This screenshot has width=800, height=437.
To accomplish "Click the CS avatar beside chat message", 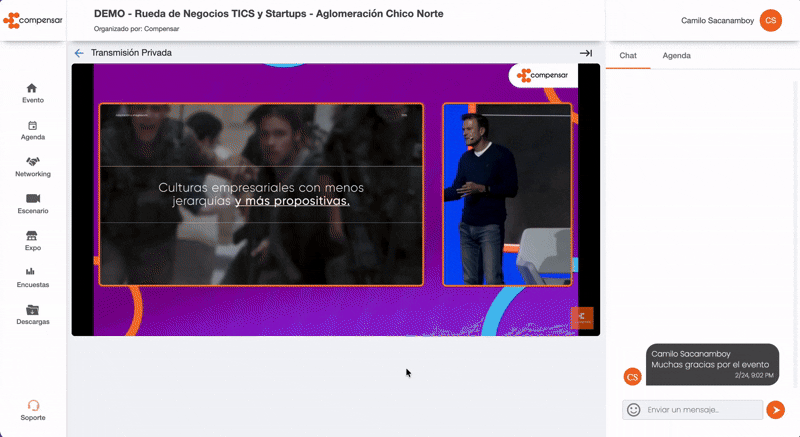I will pyautogui.click(x=633, y=377).
